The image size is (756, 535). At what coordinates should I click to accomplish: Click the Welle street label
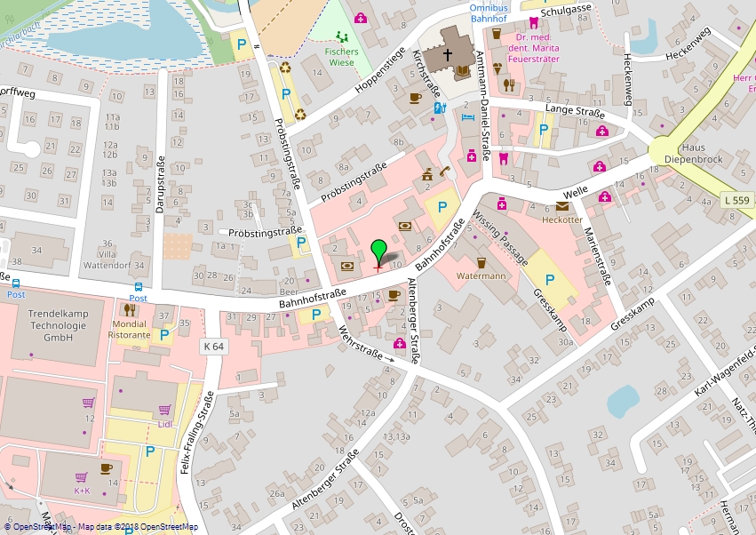(x=575, y=193)
